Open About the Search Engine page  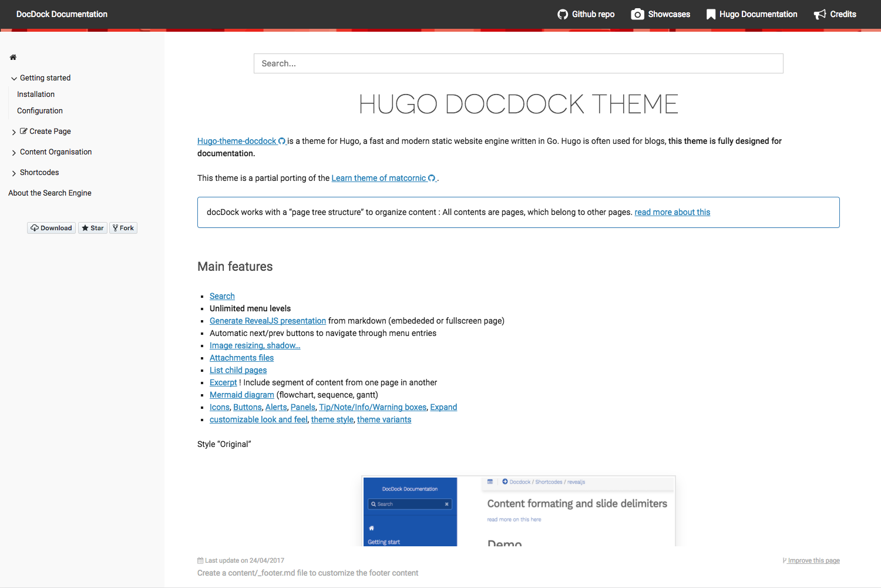(x=50, y=193)
